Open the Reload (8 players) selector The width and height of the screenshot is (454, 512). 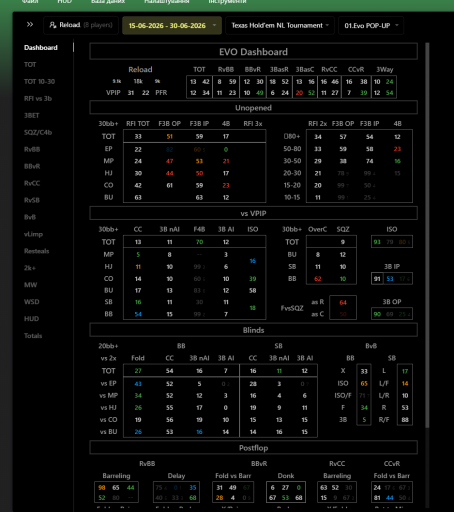[x=81, y=25]
